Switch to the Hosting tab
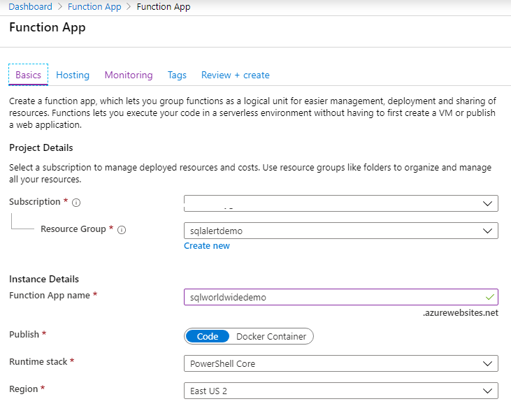511x420 pixels. pos(73,75)
